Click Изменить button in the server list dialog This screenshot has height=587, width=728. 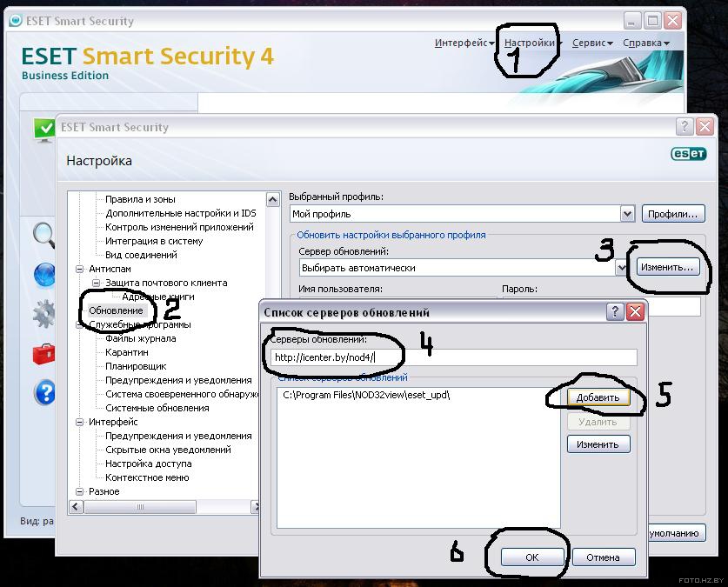[x=598, y=444]
